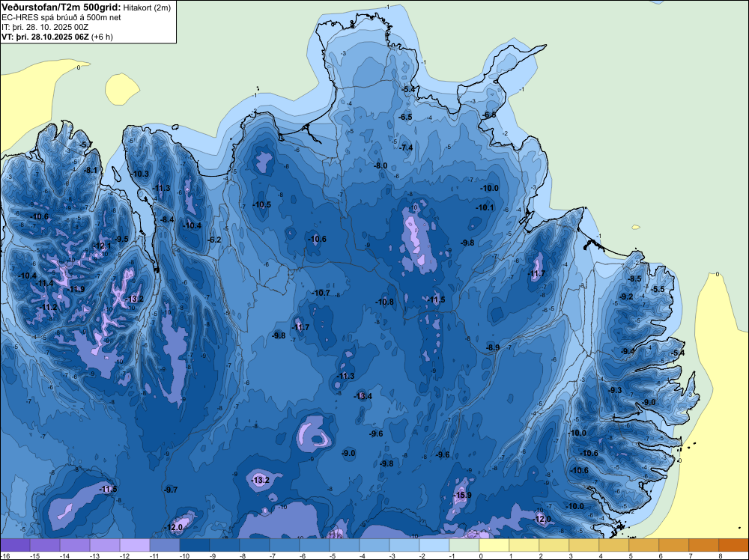Click the -13.4 temperature label
The height and width of the screenshot is (560, 749).
coord(363,396)
